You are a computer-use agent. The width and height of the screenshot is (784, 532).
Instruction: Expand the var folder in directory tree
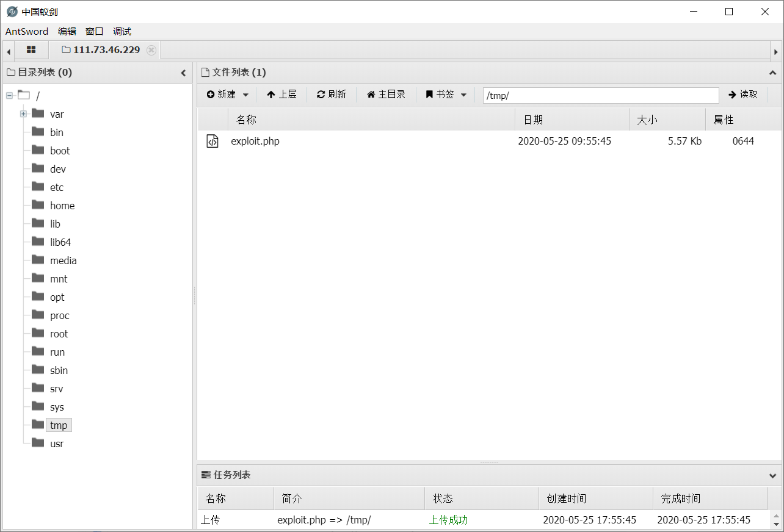[22, 113]
